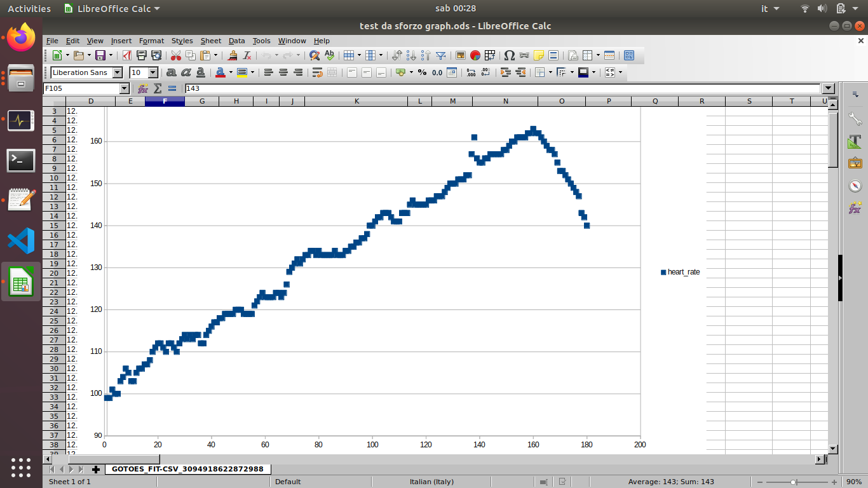The width and height of the screenshot is (868, 488).
Task: Insert a comment note
Action: pyautogui.click(x=539, y=55)
